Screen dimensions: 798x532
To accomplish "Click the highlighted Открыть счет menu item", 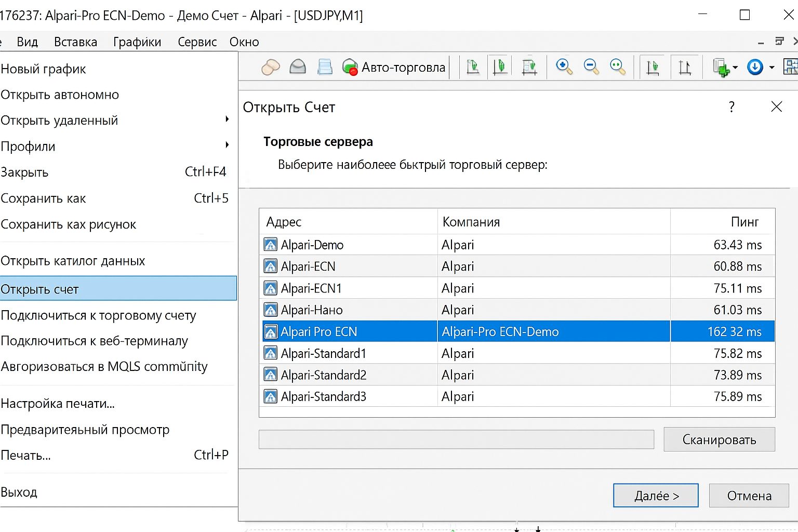I will pyautogui.click(x=118, y=289).
